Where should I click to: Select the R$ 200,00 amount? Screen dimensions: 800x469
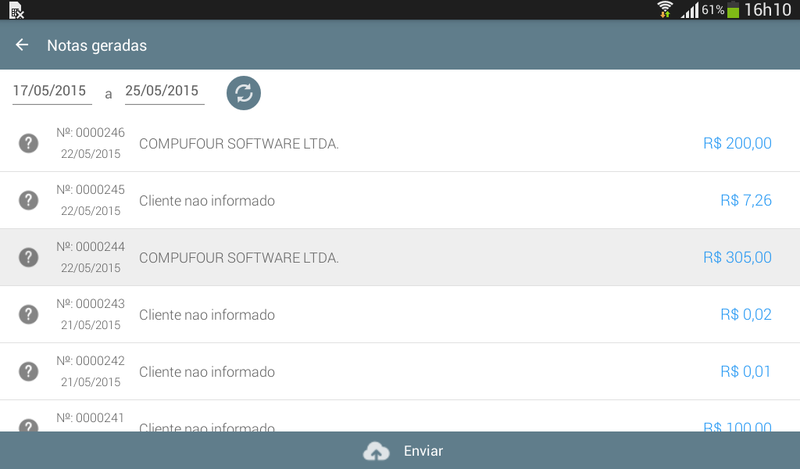point(737,143)
